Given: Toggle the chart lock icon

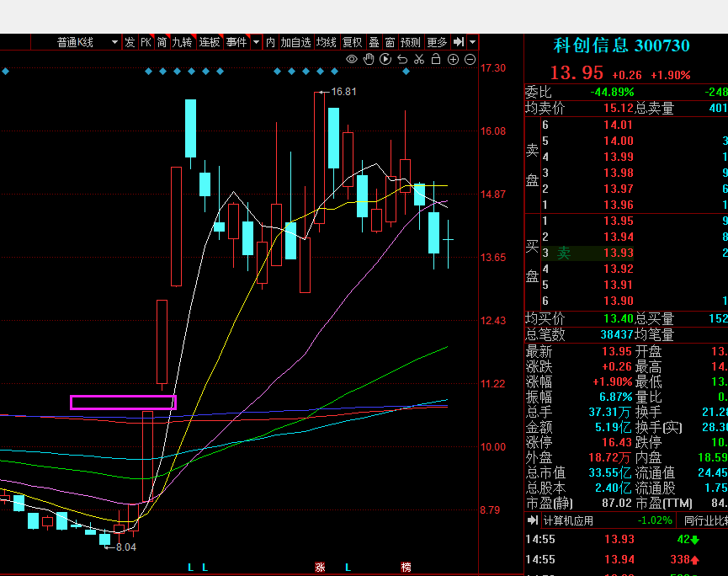Looking at the screenshot, I should pyautogui.click(x=436, y=59).
